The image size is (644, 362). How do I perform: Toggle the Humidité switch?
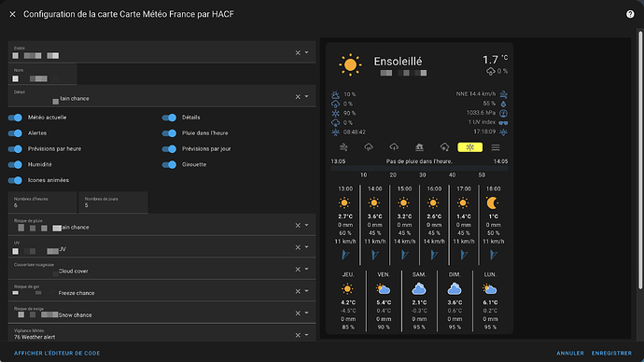coord(15,164)
